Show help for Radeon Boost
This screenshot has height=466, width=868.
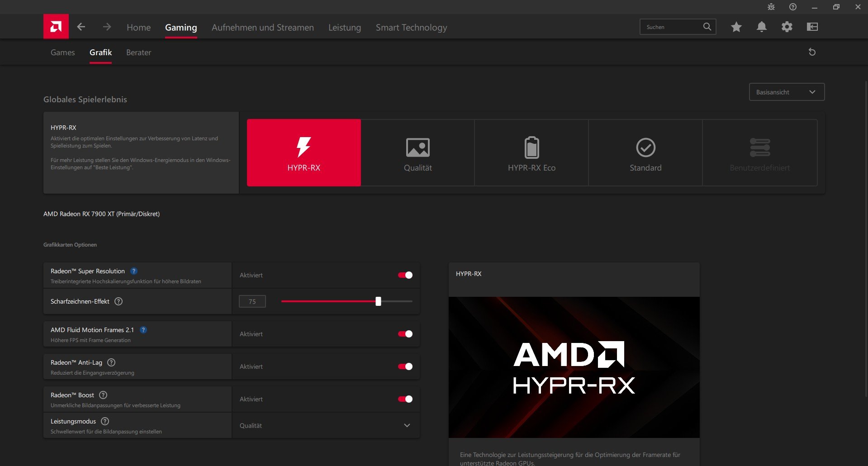[103, 395]
